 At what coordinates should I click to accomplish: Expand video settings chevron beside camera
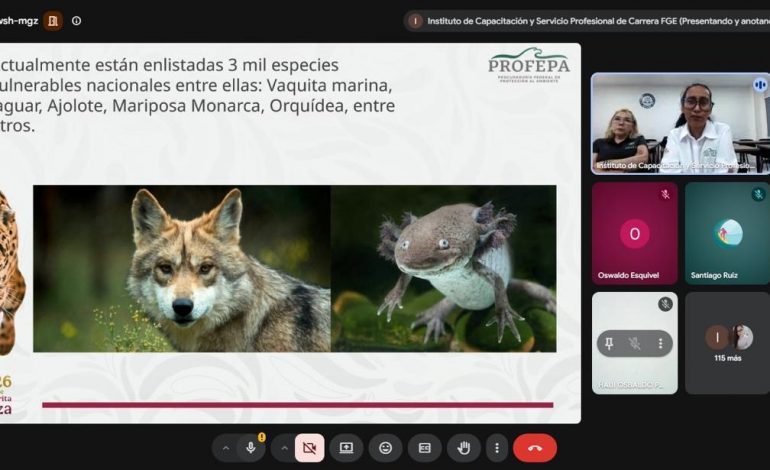coord(284,448)
